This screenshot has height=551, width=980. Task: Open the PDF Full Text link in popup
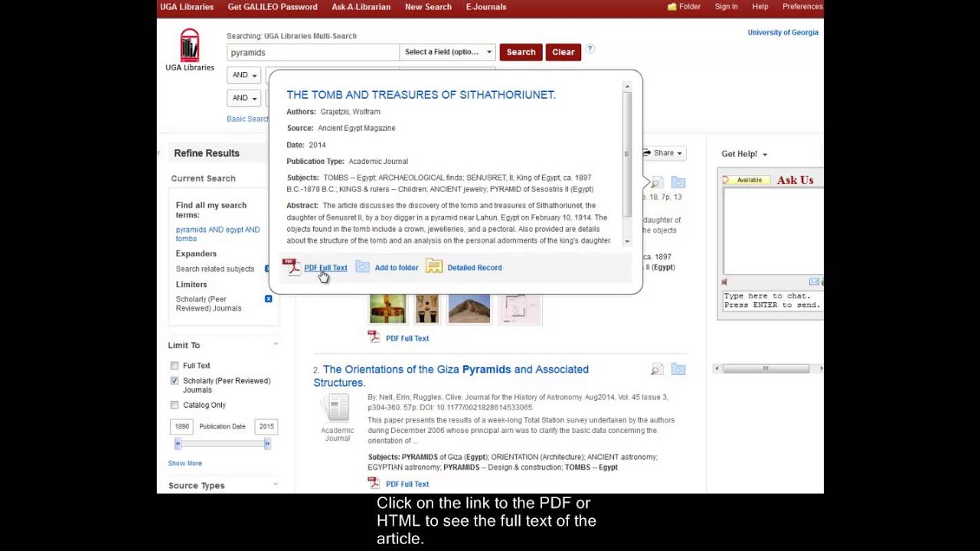click(325, 268)
